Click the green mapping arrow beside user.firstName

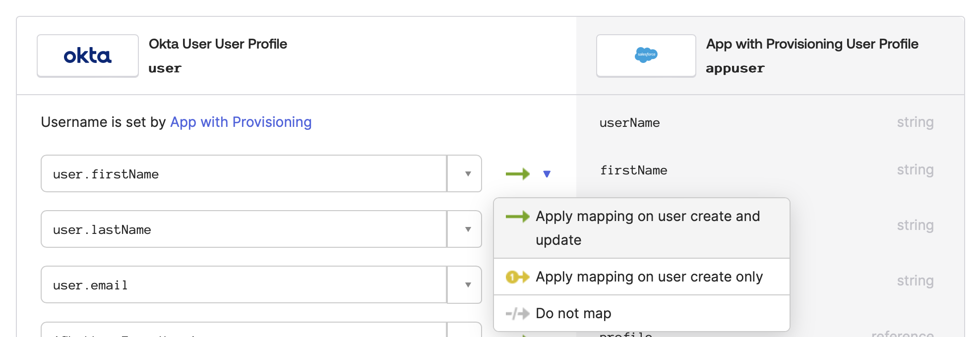[x=517, y=174]
